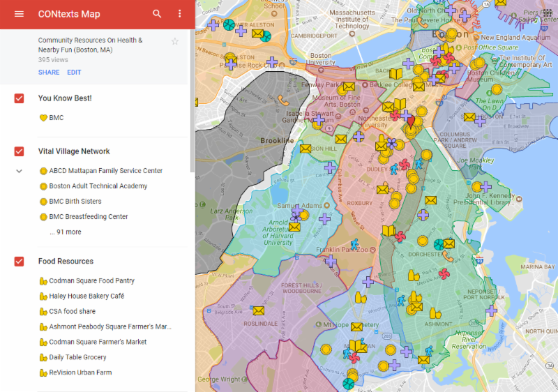Open the hamburger menu in the header
558x392 pixels.
click(19, 14)
